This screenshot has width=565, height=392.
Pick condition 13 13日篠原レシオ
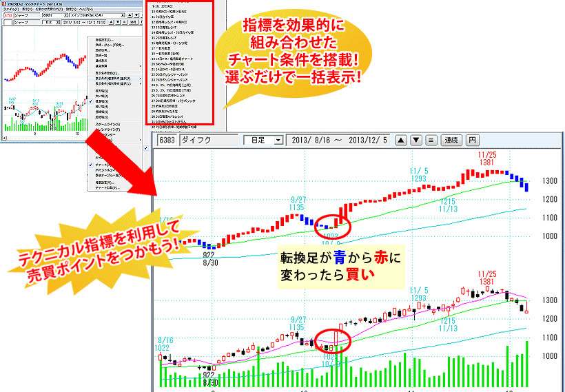click(164, 28)
